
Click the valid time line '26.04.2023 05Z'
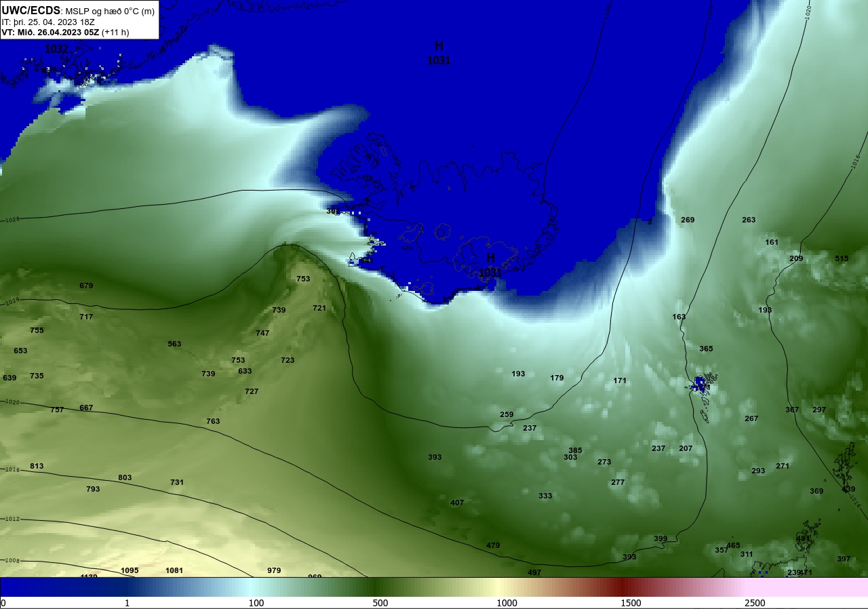(x=66, y=32)
